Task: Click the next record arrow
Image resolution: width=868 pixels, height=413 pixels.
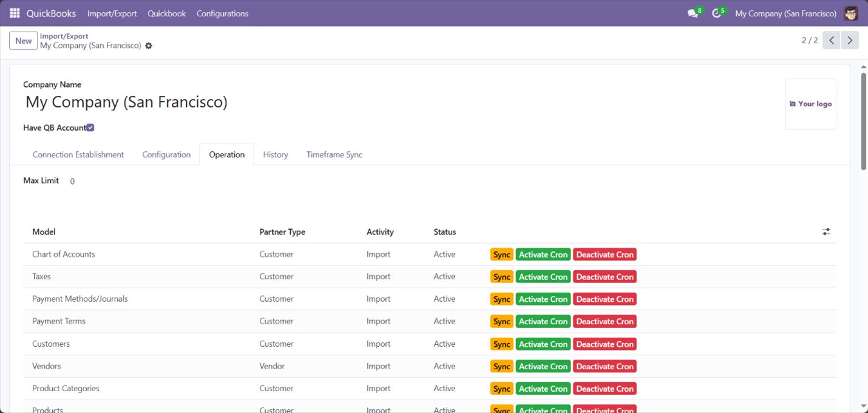Action: [849, 40]
